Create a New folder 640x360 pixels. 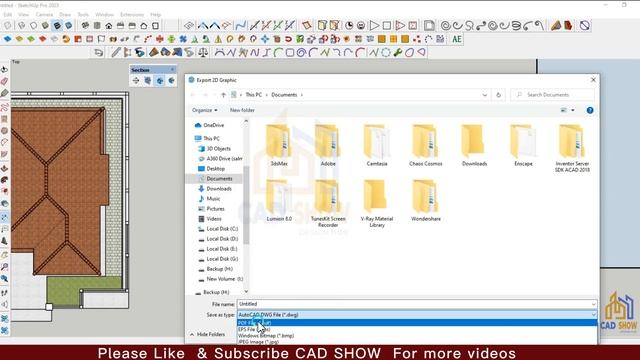point(242,110)
